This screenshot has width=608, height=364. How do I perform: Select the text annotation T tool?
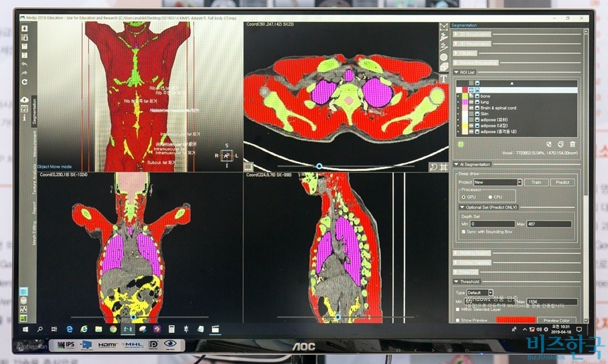tap(443, 77)
